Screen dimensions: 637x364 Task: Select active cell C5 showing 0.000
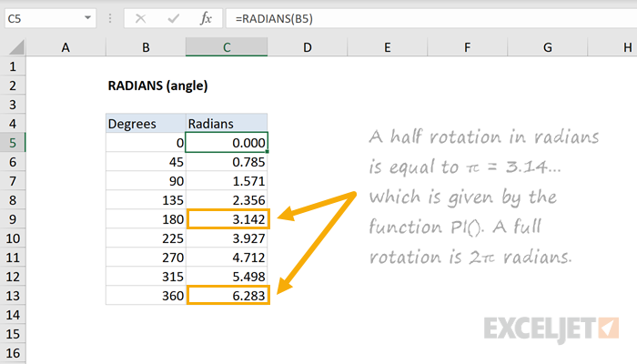point(227,142)
